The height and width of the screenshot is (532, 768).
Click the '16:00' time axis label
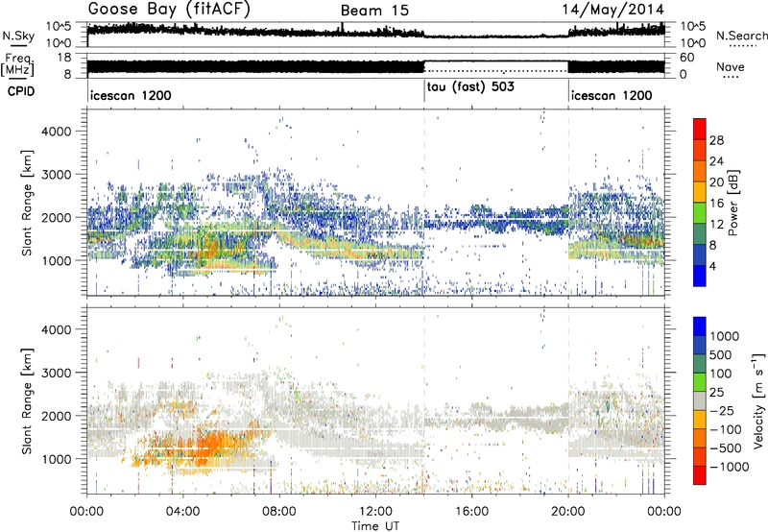[x=471, y=512]
